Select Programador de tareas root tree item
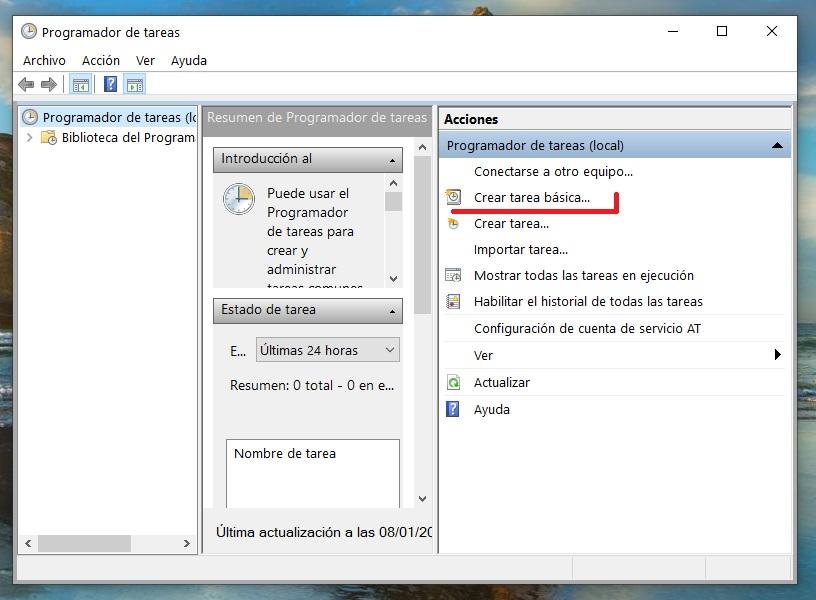Image resolution: width=816 pixels, height=600 pixels. point(110,118)
